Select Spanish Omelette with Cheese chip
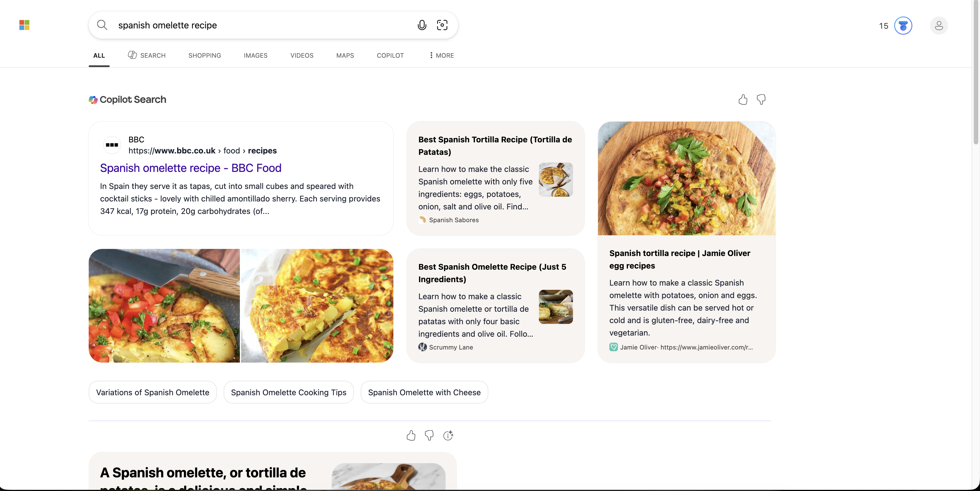The image size is (980, 491). point(424,392)
